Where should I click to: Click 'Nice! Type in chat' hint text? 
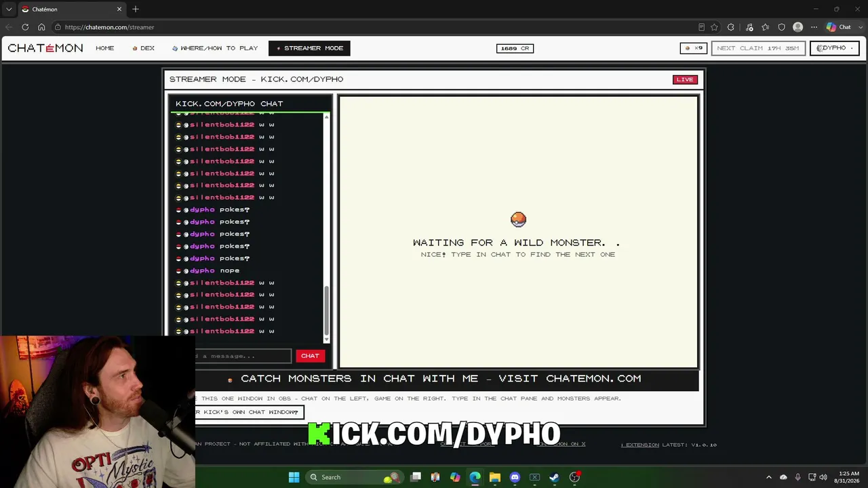[518, 255]
